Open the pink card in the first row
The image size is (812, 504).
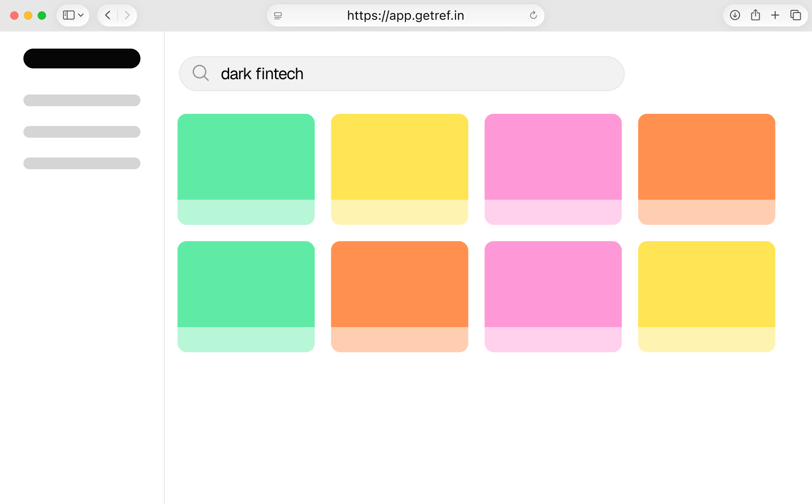tap(553, 169)
